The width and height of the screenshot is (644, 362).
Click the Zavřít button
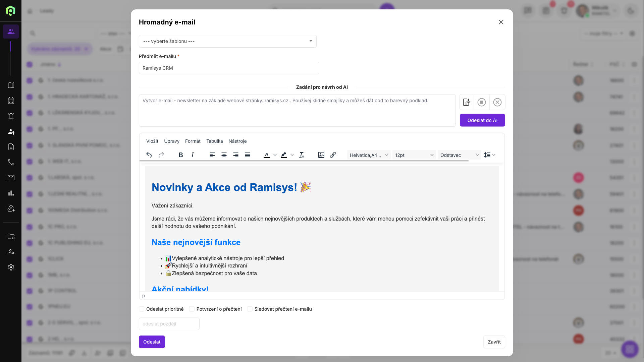click(x=494, y=342)
